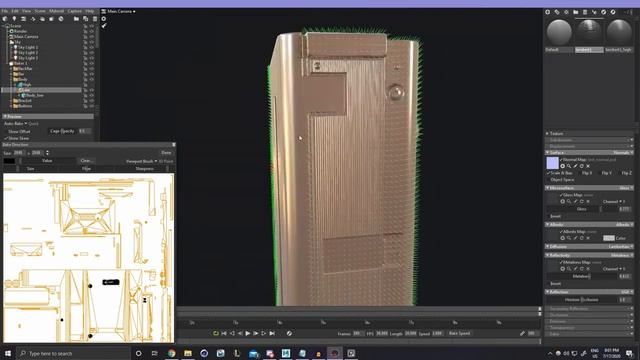Open the View menu

tap(27, 11)
